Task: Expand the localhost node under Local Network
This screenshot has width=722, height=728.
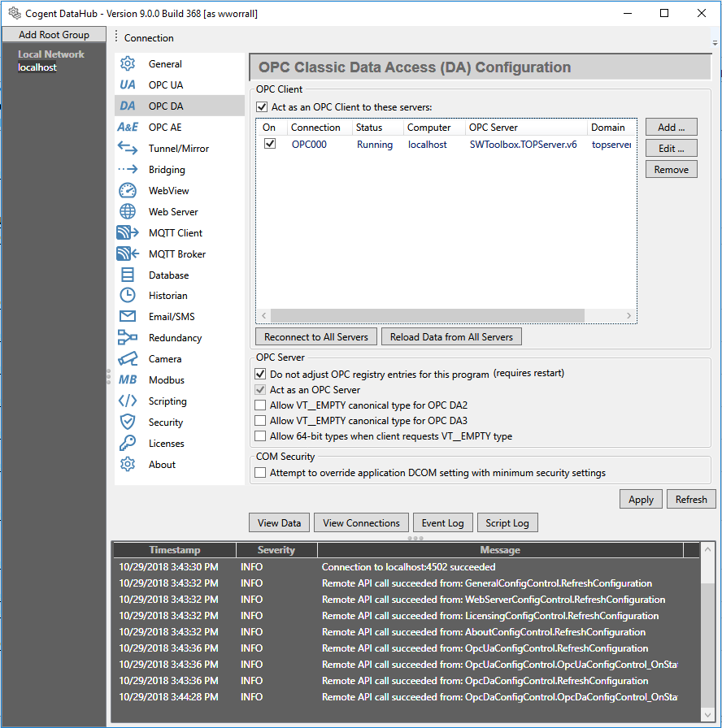Action: (x=37, y=67)
